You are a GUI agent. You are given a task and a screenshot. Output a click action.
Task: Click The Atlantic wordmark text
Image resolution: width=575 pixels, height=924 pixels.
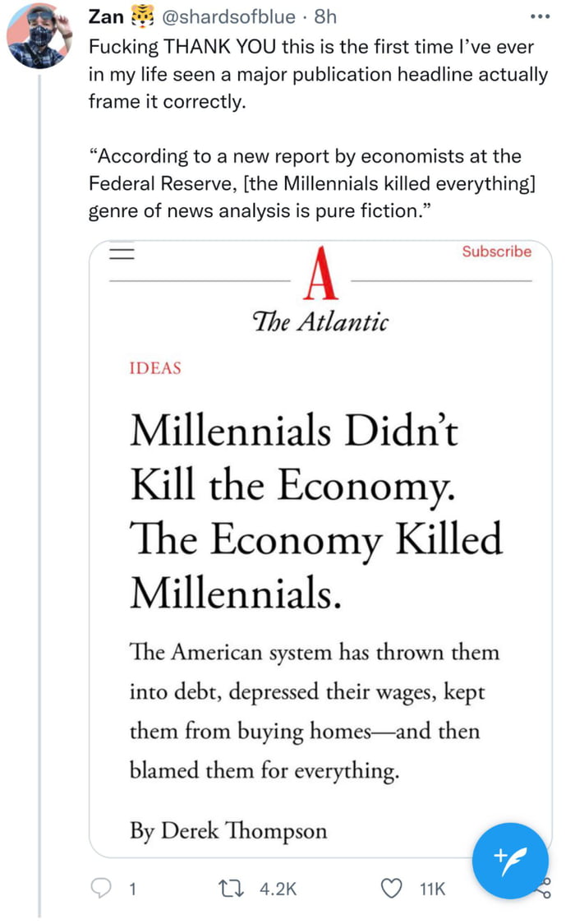[320, 322]
